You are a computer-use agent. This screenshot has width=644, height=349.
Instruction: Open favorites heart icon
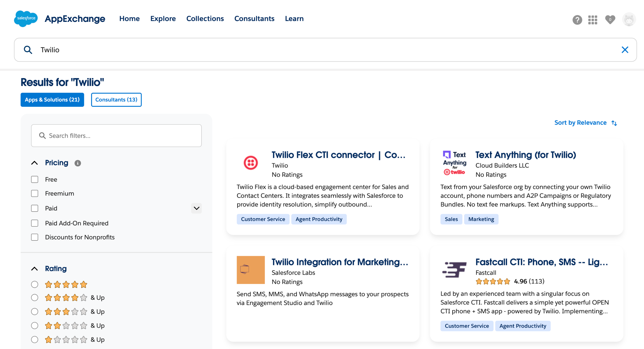click(x=610, y=20)
